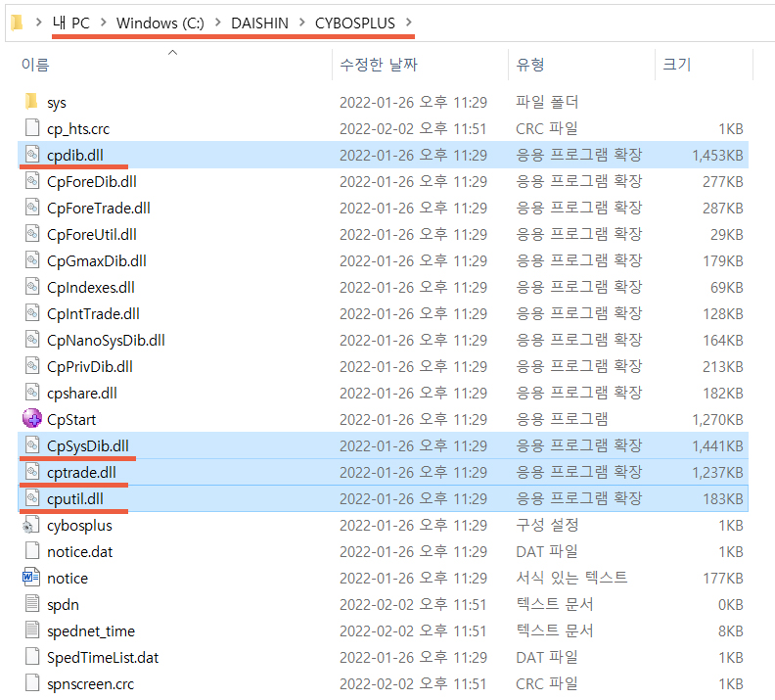Select the notice.dat file icon
This screenshot has height=700, width=775.
pyautogui.click(x=32, y=551)
